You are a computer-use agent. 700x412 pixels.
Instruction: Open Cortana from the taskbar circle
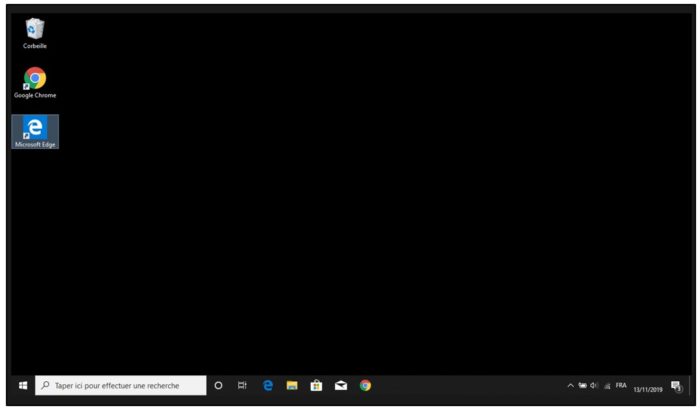coord(218,385)
